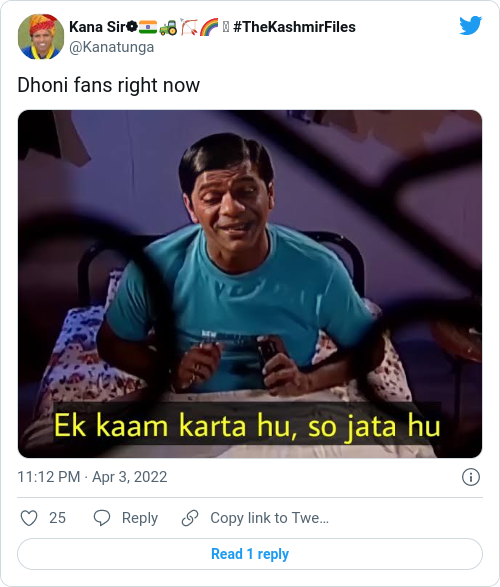Click the Read 1 reply button

coord(250,554)
